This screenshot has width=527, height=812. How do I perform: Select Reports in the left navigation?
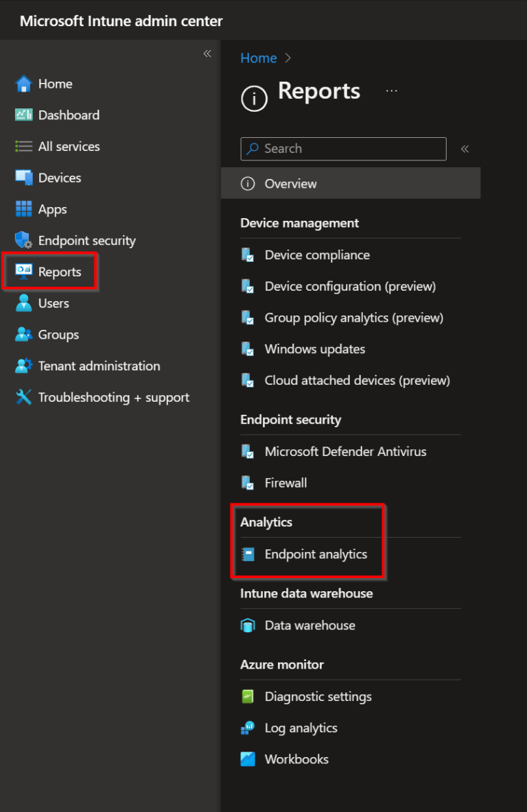[59, 272]
